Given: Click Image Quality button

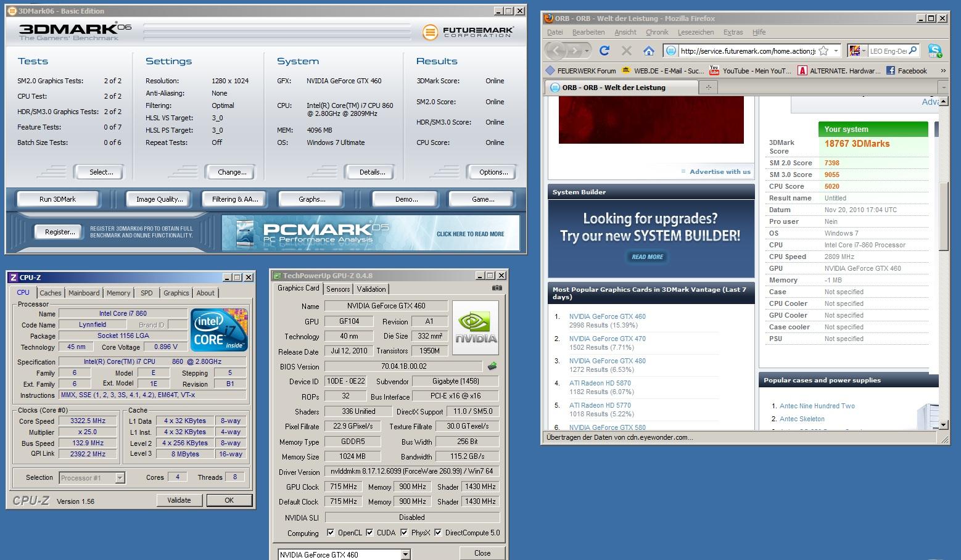Looking at the screenshot, I should [x=160, y=199].
